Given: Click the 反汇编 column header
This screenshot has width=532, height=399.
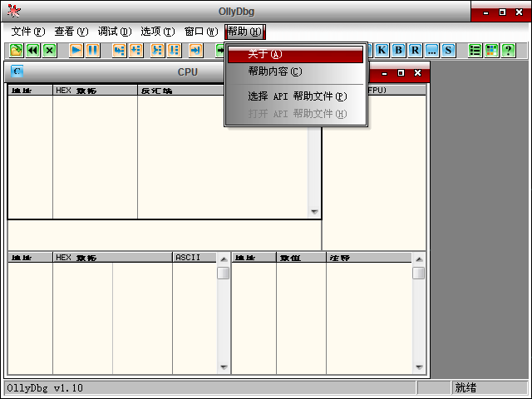Looking at the screenshot, I should click(181, 91).
